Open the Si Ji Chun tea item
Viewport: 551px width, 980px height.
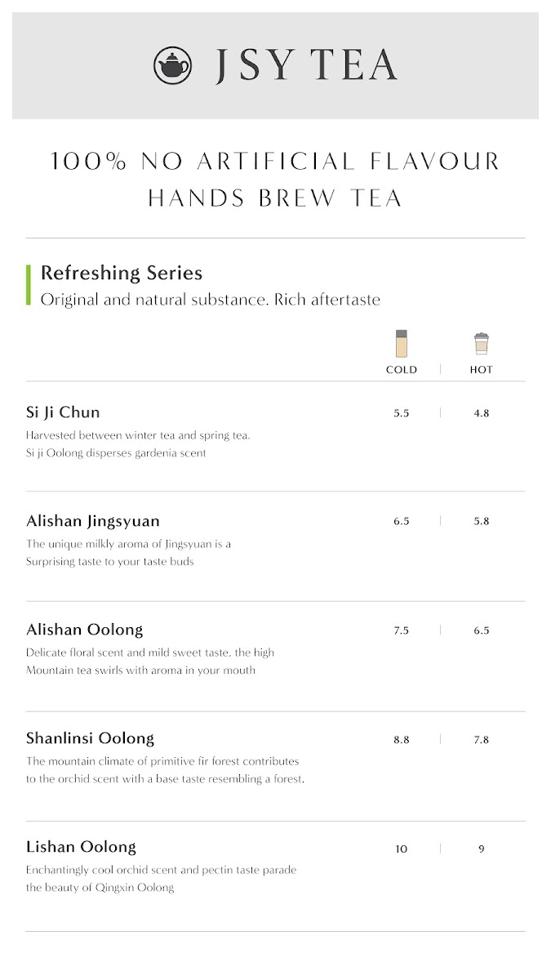[63, 412]
